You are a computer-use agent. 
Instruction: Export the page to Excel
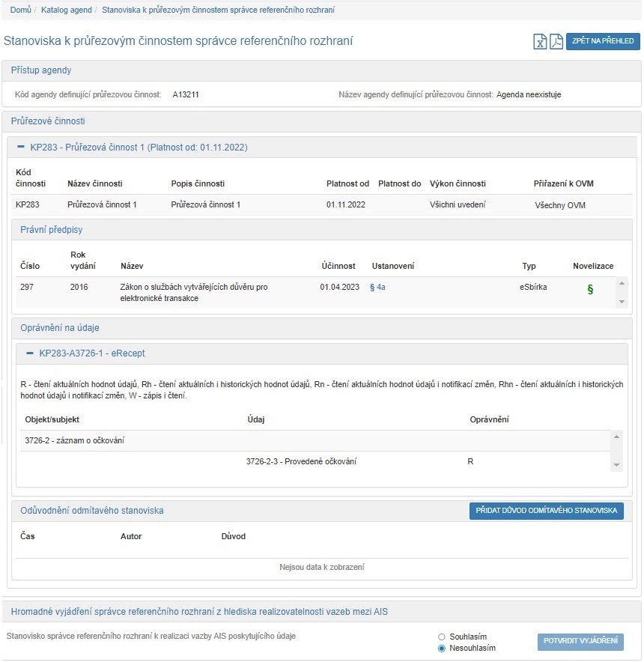click(540, 42)
